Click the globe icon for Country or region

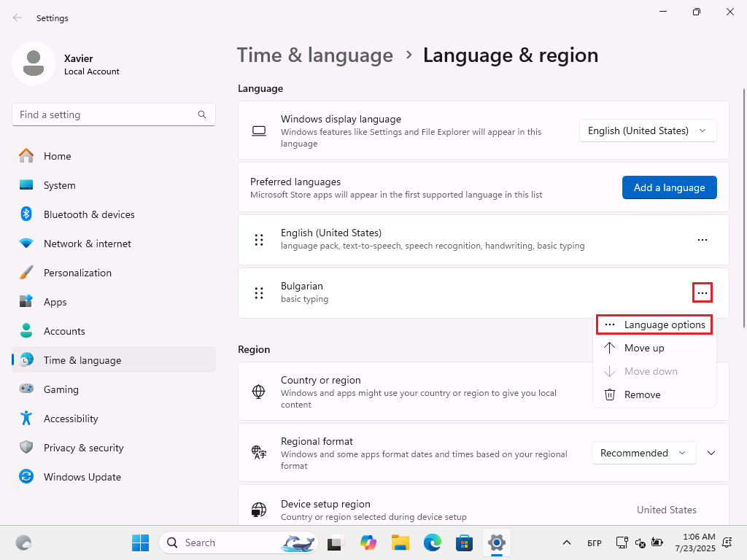pos(259,392)
